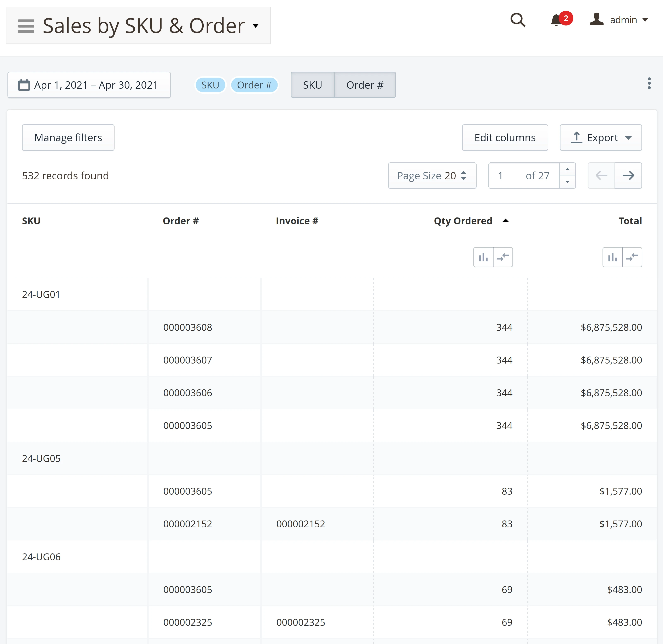Image resolution: width=663 pixels, height=644 pixels.
Task: Open the Page Size selector
Action: [432, 175]
